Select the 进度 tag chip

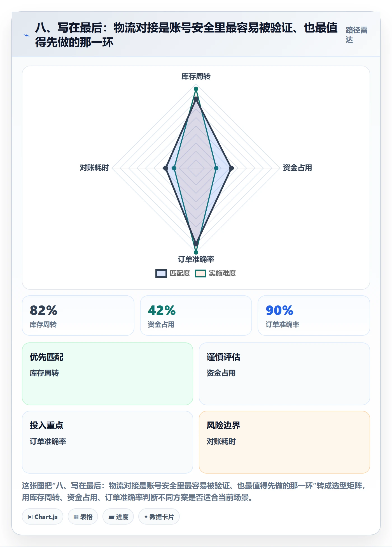point(118,517)
